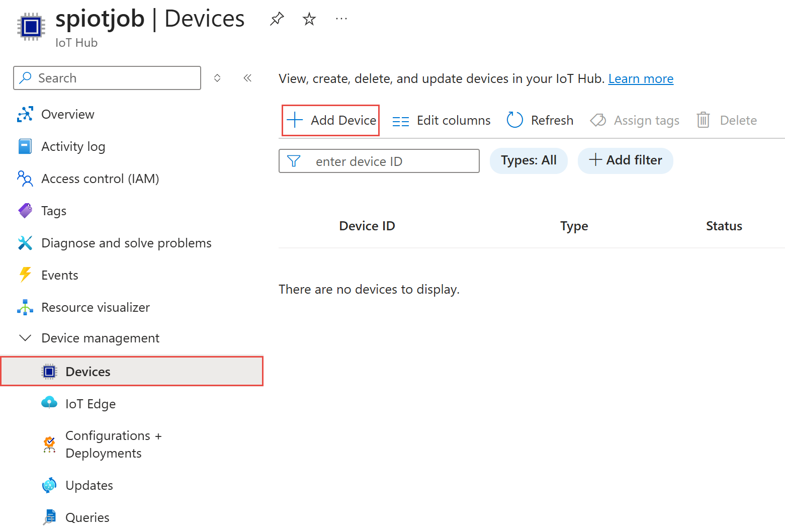Open the Overview menu item
This screenshot has width=785, height=532.
click(67, 114)
